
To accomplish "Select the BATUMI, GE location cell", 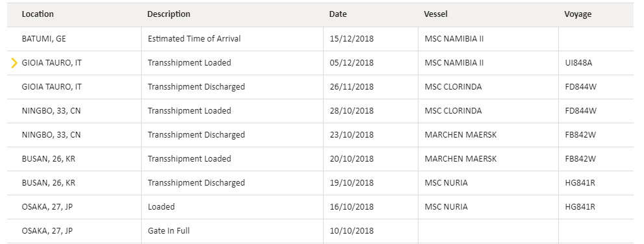I will pos(44,39).
